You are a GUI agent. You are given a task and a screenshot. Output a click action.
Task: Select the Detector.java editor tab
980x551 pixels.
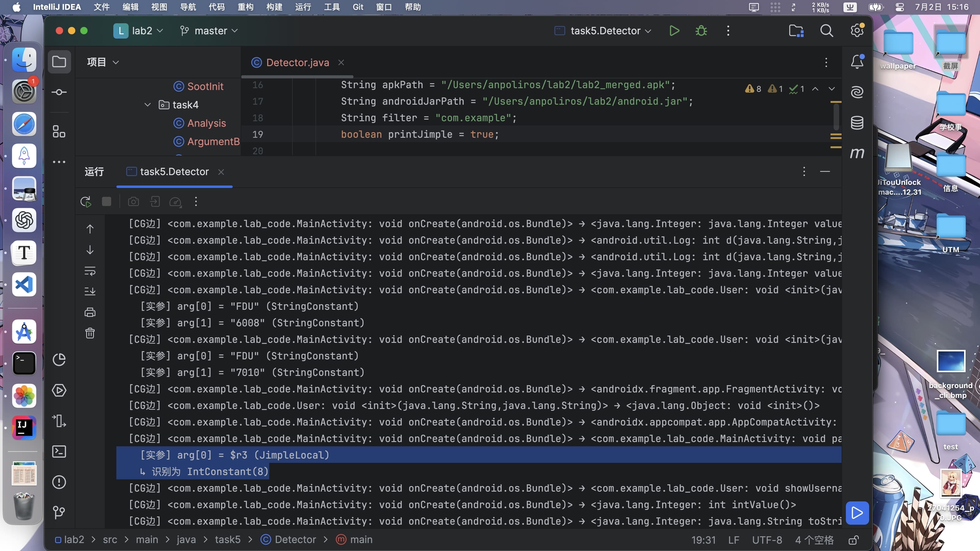coord(297,62)
